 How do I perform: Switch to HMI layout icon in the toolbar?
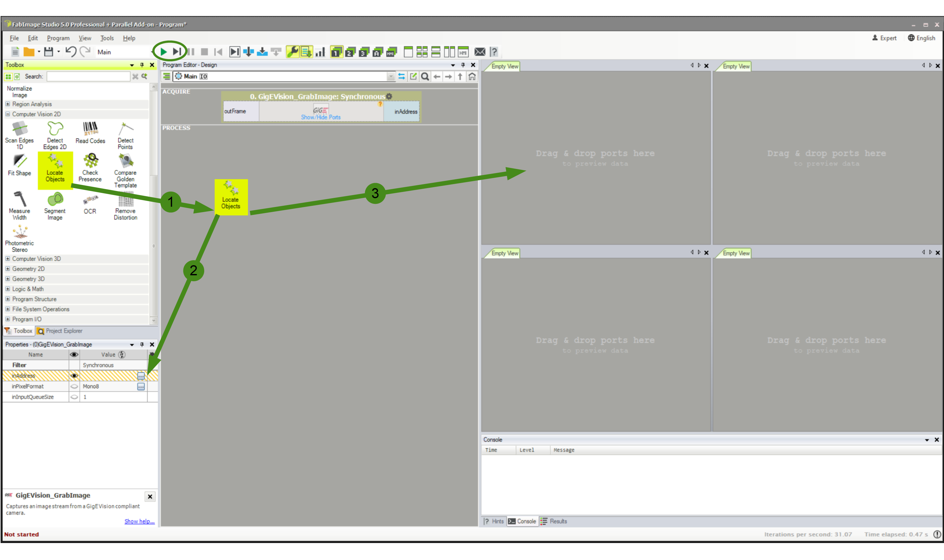click(x=391, y=52)
